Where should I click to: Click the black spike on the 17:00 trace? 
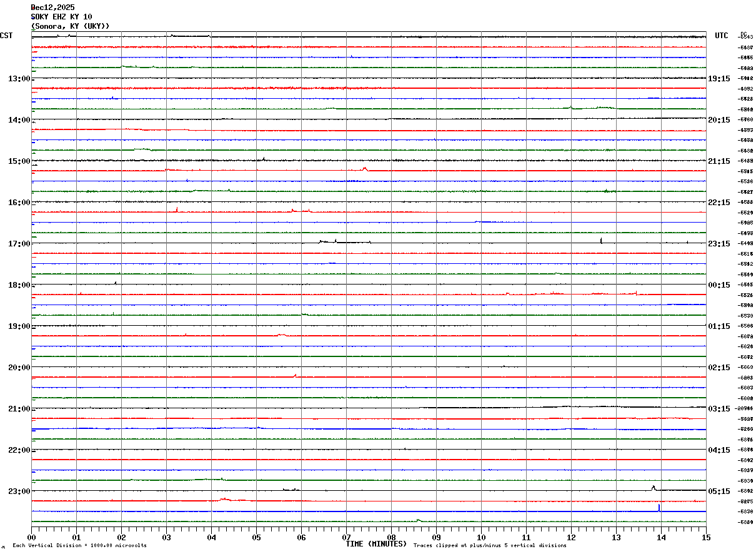coord(601,240)
